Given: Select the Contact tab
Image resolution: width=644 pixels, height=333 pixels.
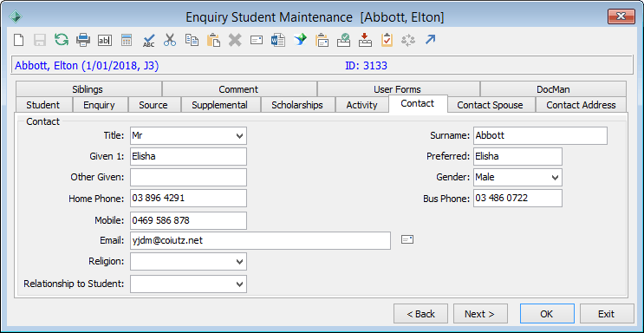Looking at the screenshot, I should tap(418, 103).
